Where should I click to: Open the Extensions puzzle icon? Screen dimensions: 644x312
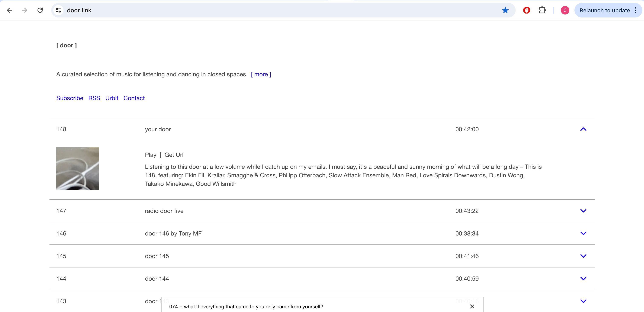coord(542,10)
